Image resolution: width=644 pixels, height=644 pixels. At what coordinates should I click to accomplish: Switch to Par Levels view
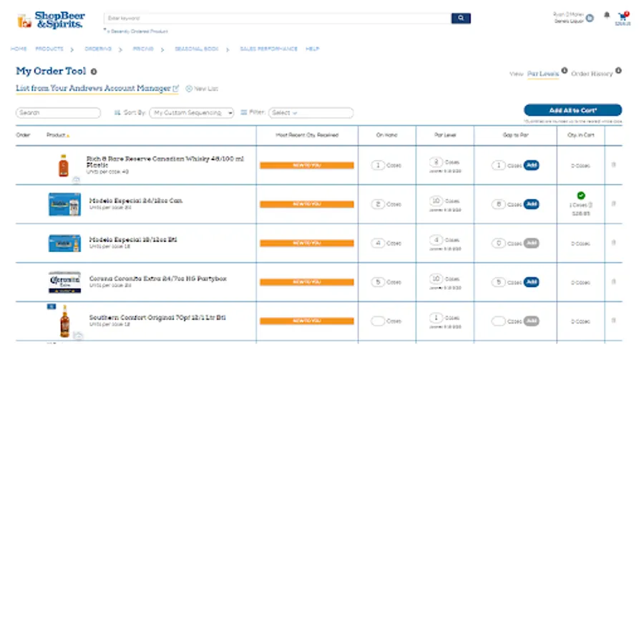tap(543, 74)
